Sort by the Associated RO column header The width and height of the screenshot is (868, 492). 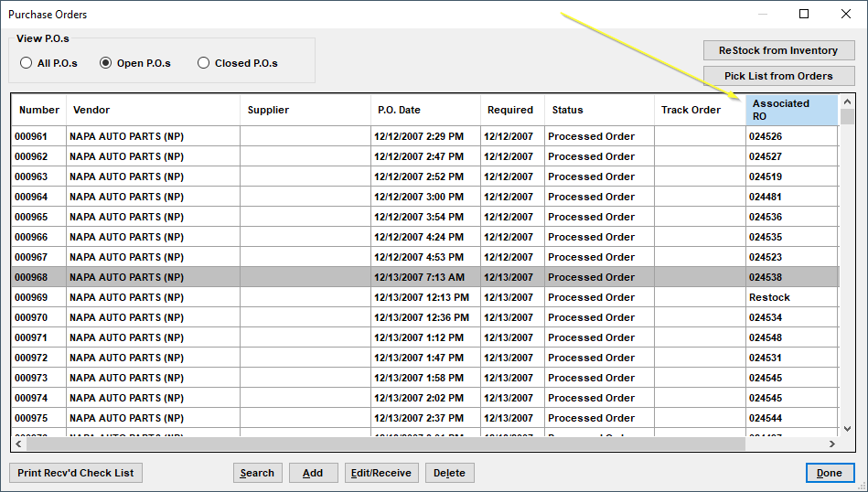coord(791,110)
